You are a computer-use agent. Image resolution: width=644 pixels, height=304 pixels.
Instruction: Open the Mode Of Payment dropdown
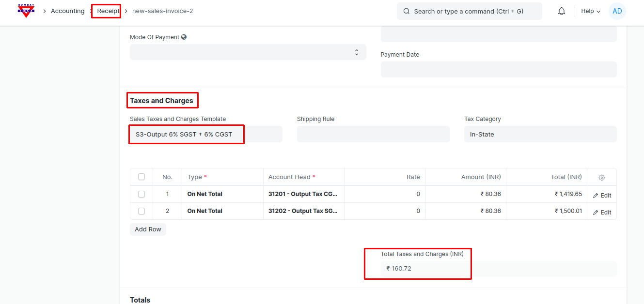pyautogui.click(x=248, y=52)
